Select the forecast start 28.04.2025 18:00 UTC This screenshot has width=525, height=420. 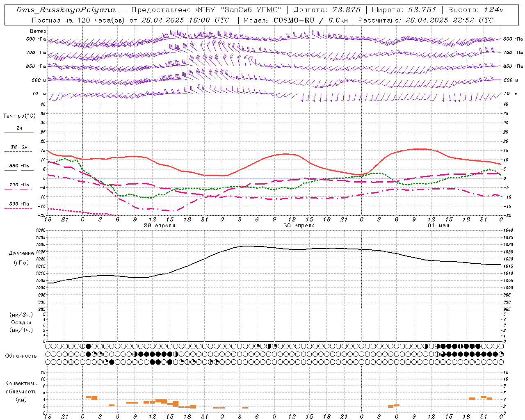(185, 20)
